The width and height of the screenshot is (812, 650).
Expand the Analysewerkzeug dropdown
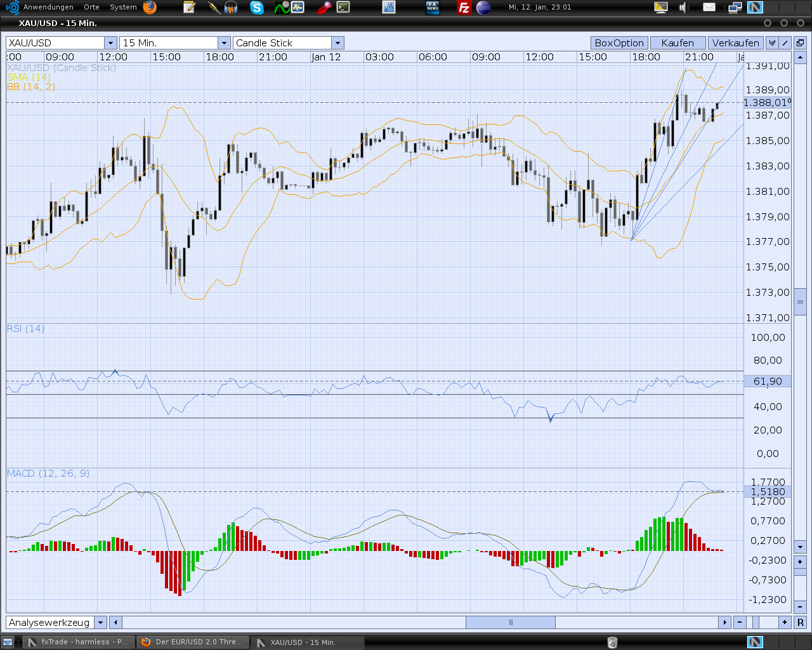click(101, 622)
